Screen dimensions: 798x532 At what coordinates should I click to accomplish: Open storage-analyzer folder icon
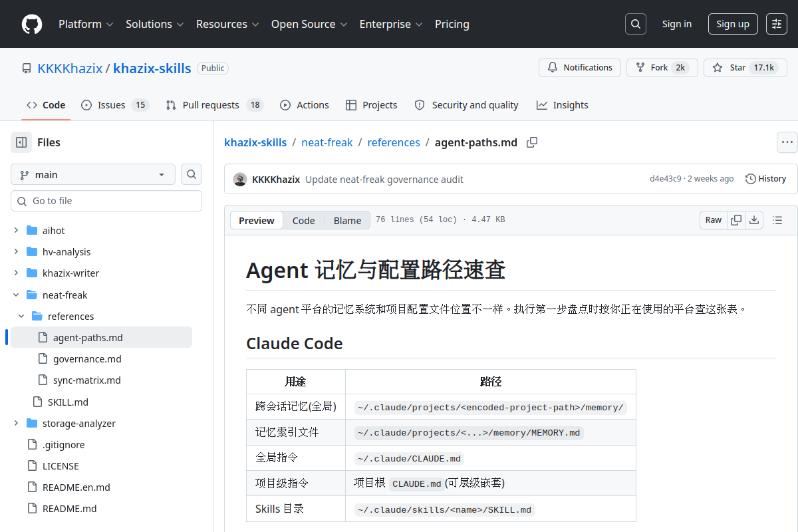[31, 424]
